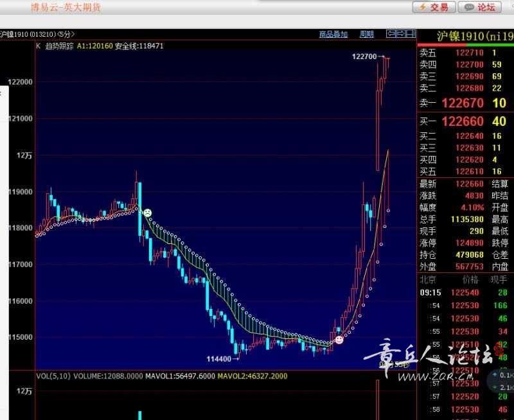
Task: Click the 沪镍1910 quote panel title
Action: coord(475,36)
